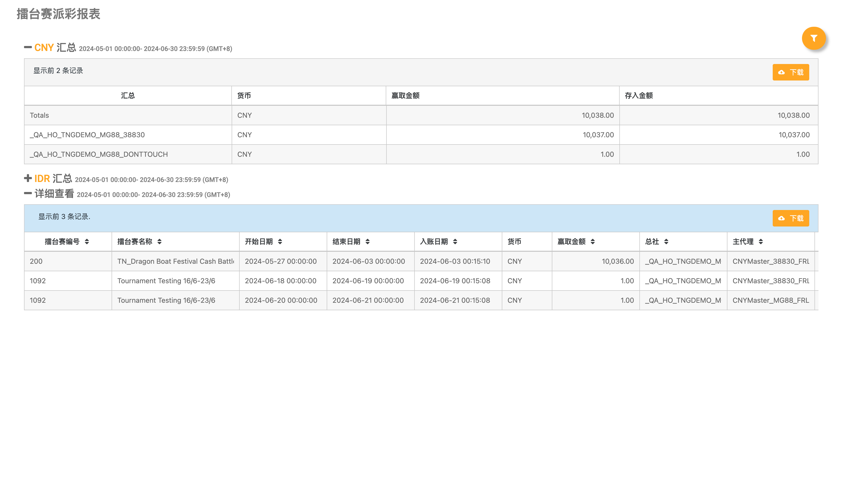
Task: Download the detailed view records
Action: 790,218
